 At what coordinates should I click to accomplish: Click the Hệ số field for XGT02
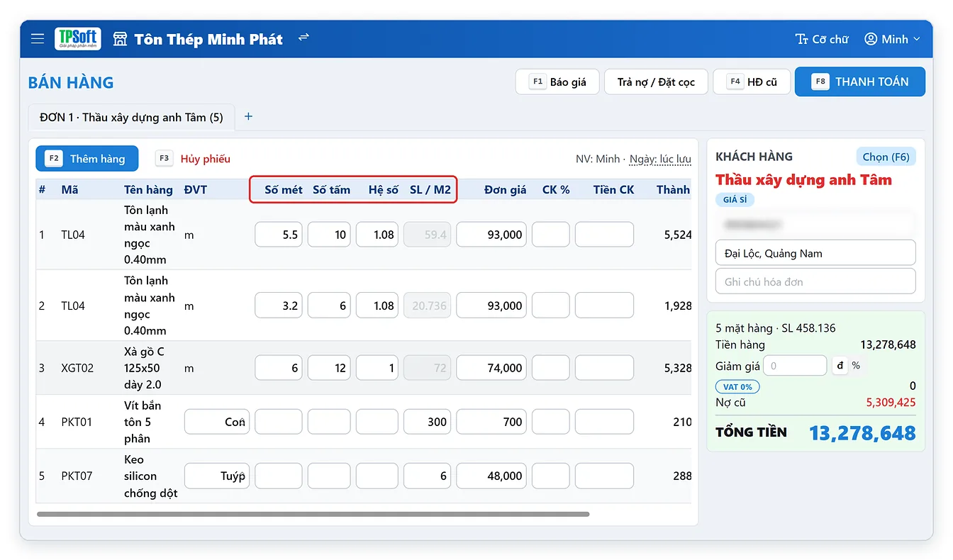click(x=377, y=368)
